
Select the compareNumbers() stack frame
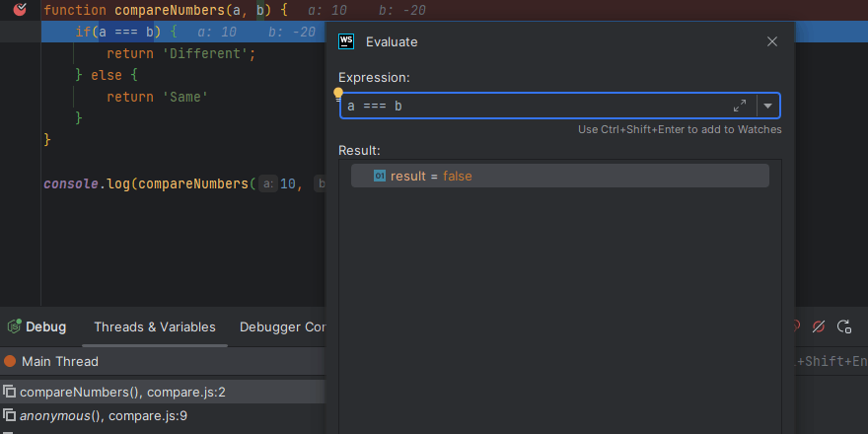pyautogui.click(x=122, y=392)
